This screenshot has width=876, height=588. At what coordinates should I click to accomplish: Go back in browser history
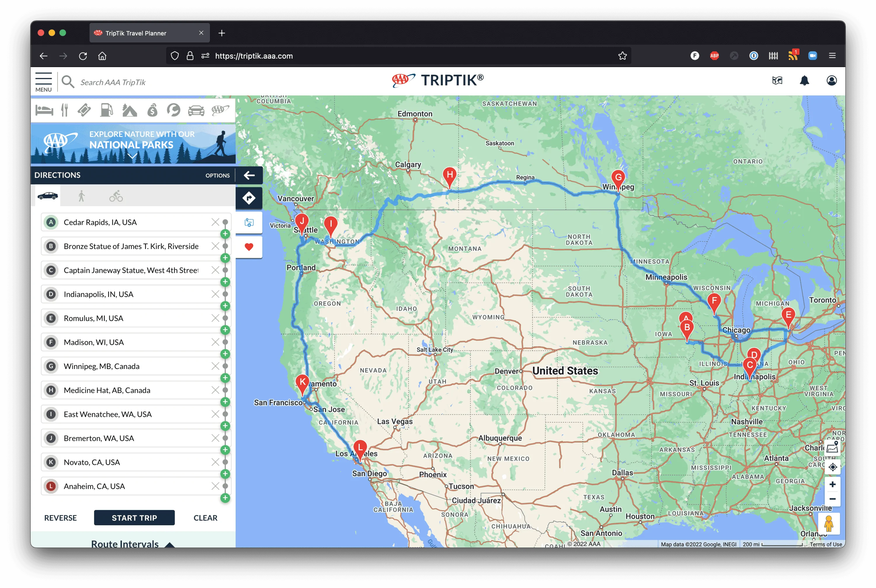coord(44,56)
